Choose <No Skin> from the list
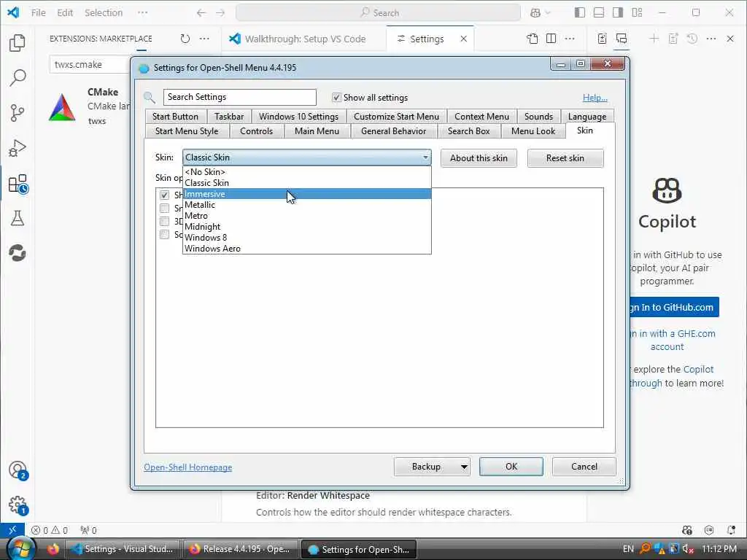747x560 pixels. click(307, 172)
